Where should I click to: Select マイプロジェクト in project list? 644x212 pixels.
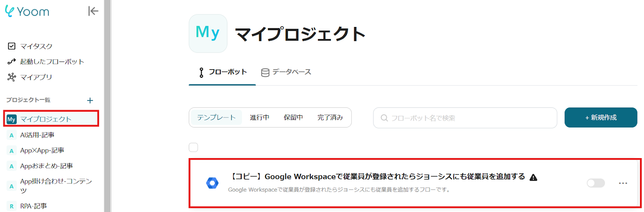tap(51, 119)
